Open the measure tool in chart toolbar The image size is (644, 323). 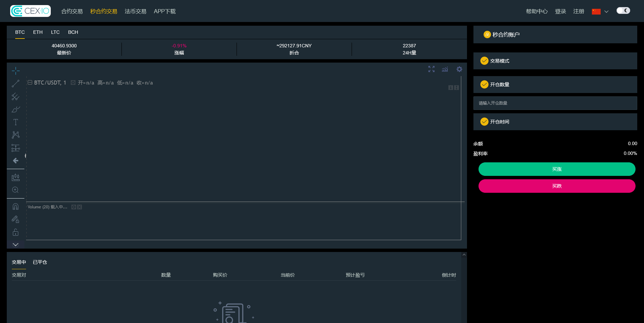coord(16,177)
